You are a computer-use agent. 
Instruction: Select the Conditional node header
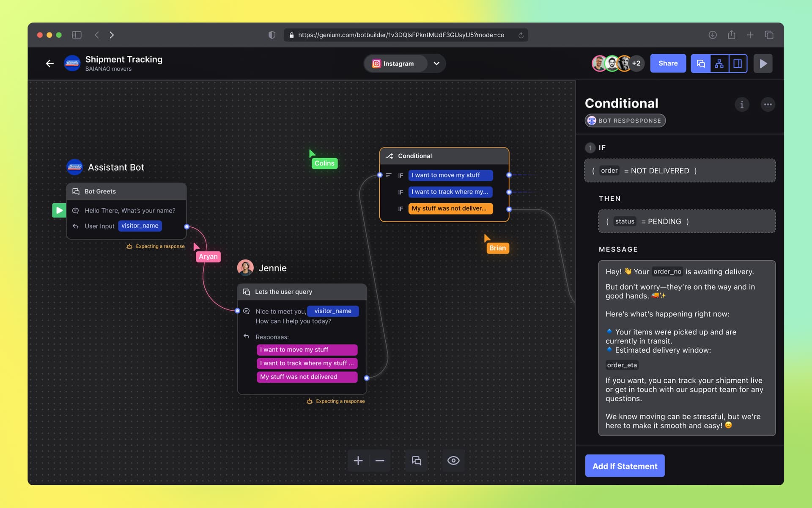(444, 156)
